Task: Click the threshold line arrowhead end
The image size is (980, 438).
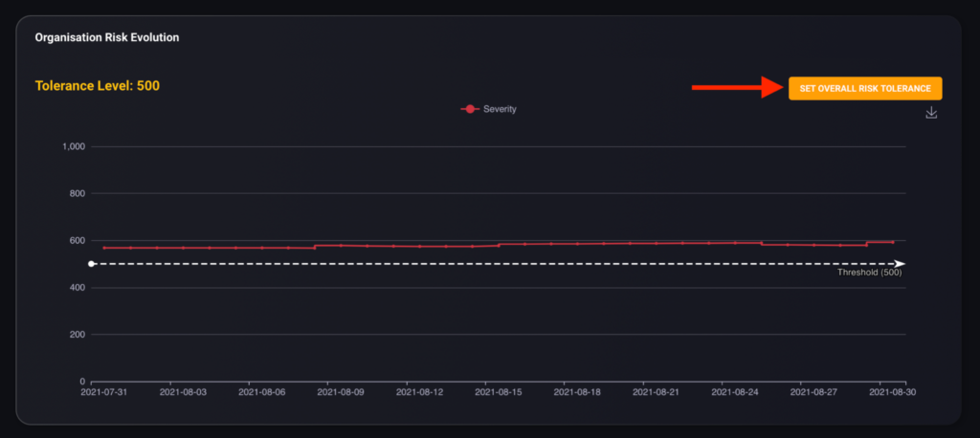Action: (900, 264)
